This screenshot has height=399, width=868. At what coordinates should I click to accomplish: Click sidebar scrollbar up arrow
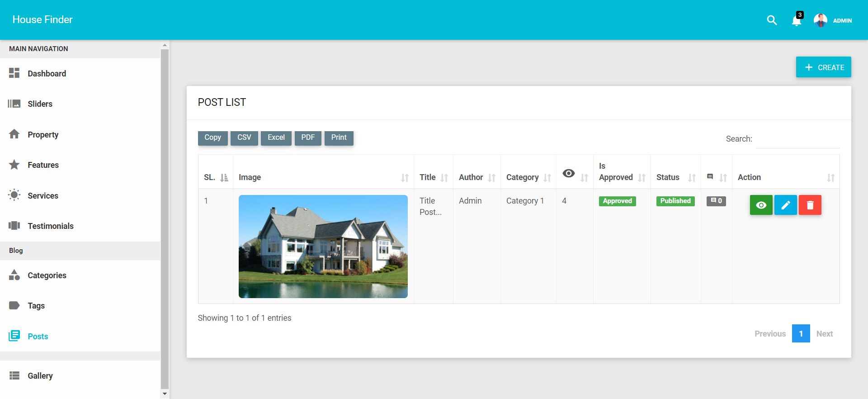click(165, 45)
